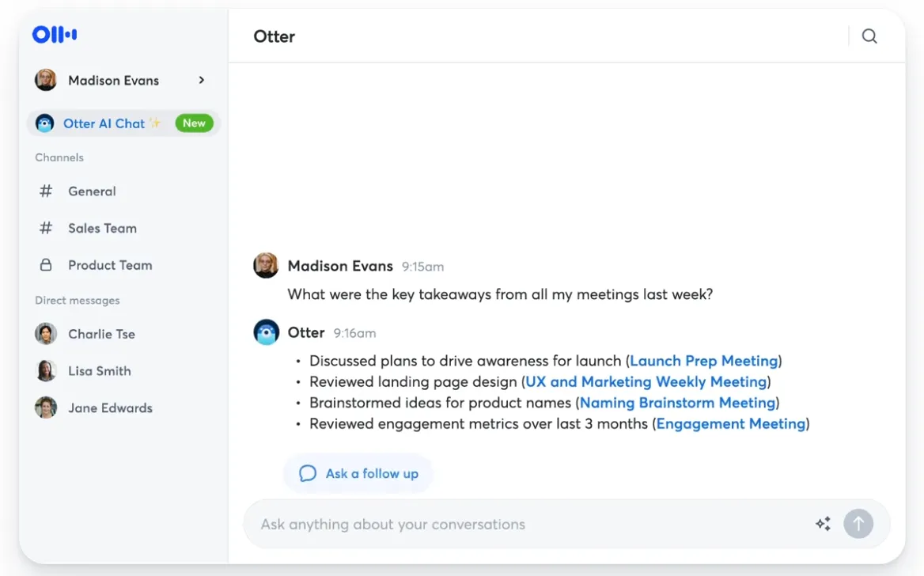Click the sparkle AI icon in input

click(823, 524)
